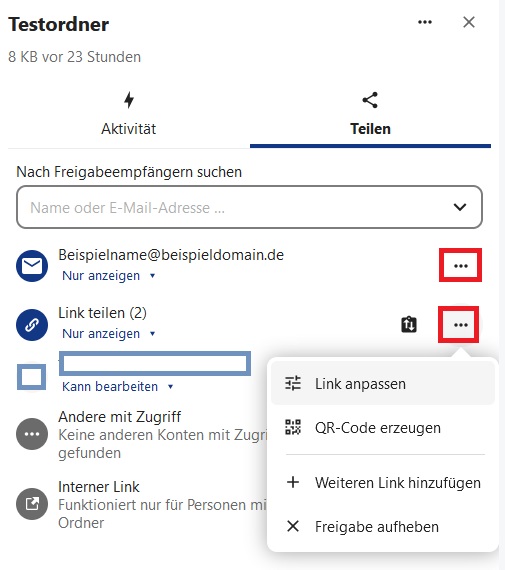Click three-dot menu next to Link teilen

[460, 325]
